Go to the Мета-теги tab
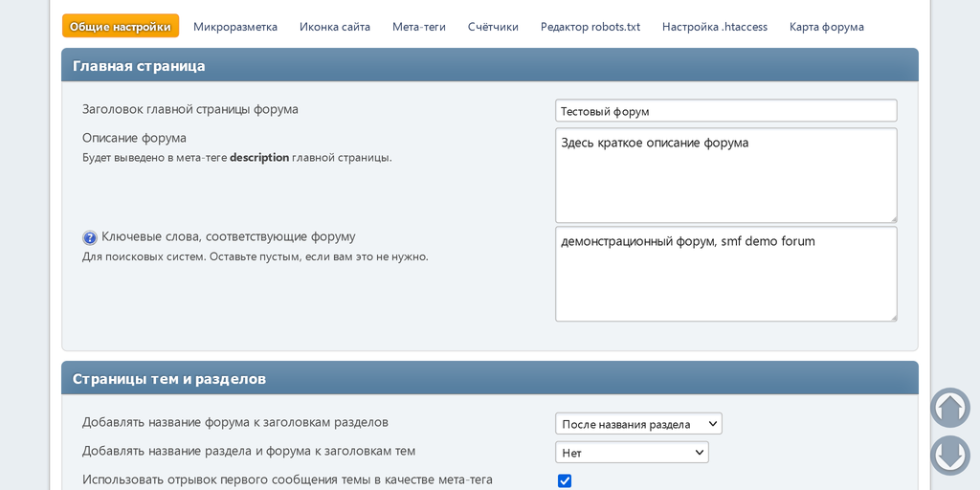980x490 pixels. pyautogui.click(x=419, y=27)
